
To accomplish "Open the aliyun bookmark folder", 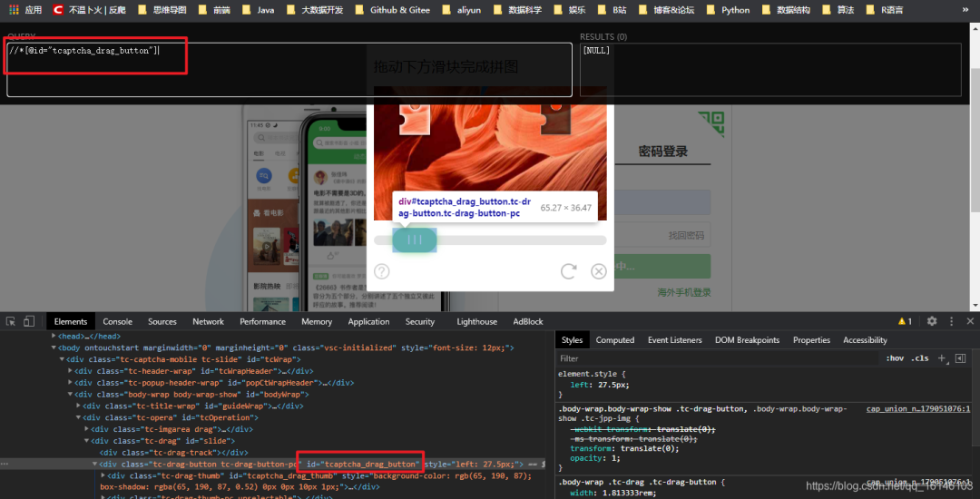I will pos(462,10).
